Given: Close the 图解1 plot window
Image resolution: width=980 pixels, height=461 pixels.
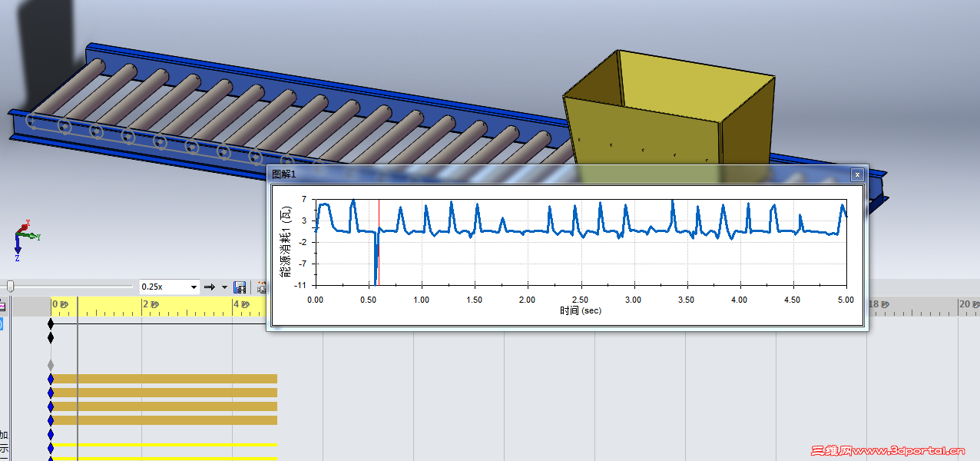Looking at the screenshot, I should pyautogui.click(x=857, y=175).
